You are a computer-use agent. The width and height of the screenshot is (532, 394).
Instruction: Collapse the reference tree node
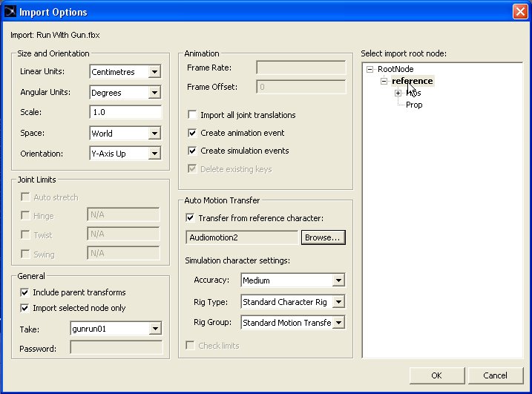[384, 81]
